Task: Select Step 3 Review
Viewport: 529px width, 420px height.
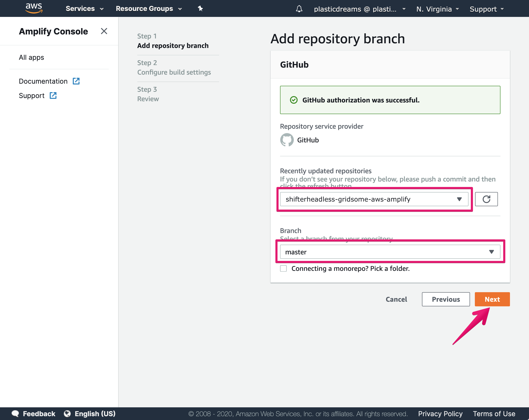Action: coord(148,94)
